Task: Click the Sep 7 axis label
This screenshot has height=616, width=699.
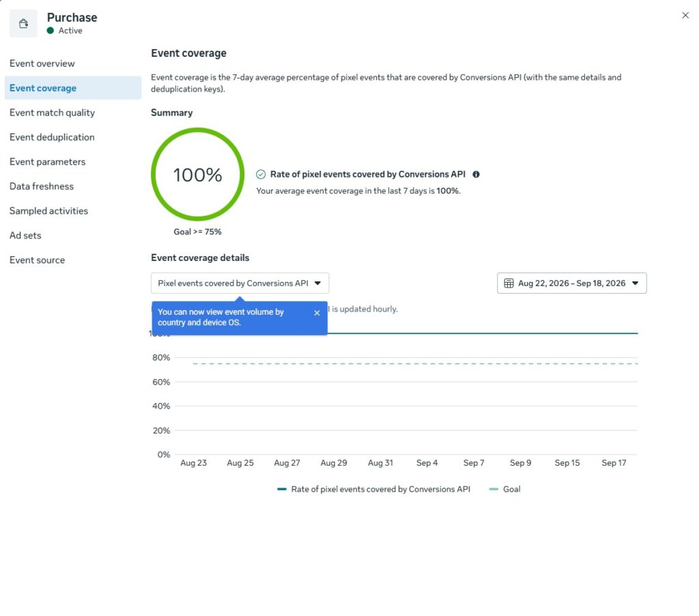Action: click(474, 463)
